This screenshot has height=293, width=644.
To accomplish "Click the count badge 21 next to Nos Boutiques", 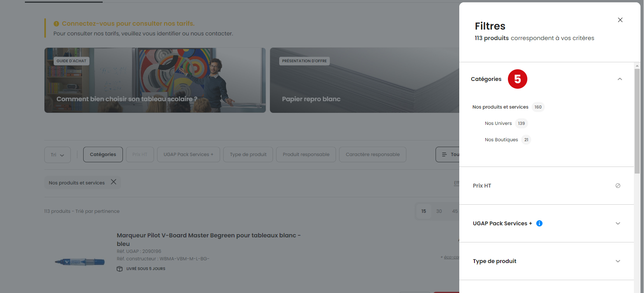I will 526,140.
